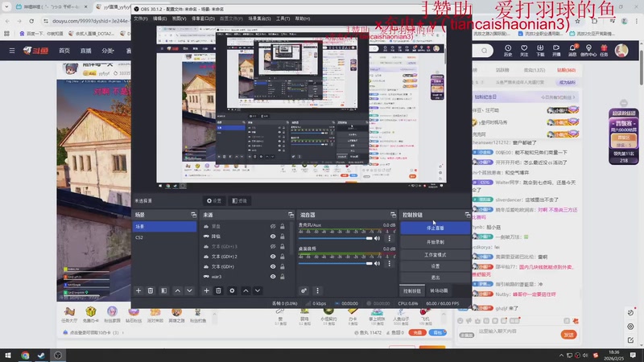Show hidden first source via crossed eye
This screenshot has height=362, width=644.
click(273, 226)
